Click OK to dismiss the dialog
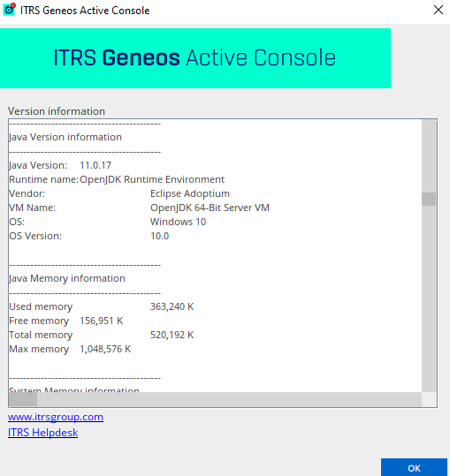450x476 pixels. (414, 468)
